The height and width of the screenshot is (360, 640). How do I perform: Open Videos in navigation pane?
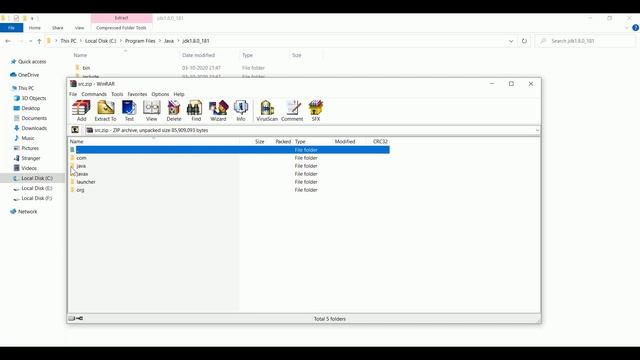29,168
